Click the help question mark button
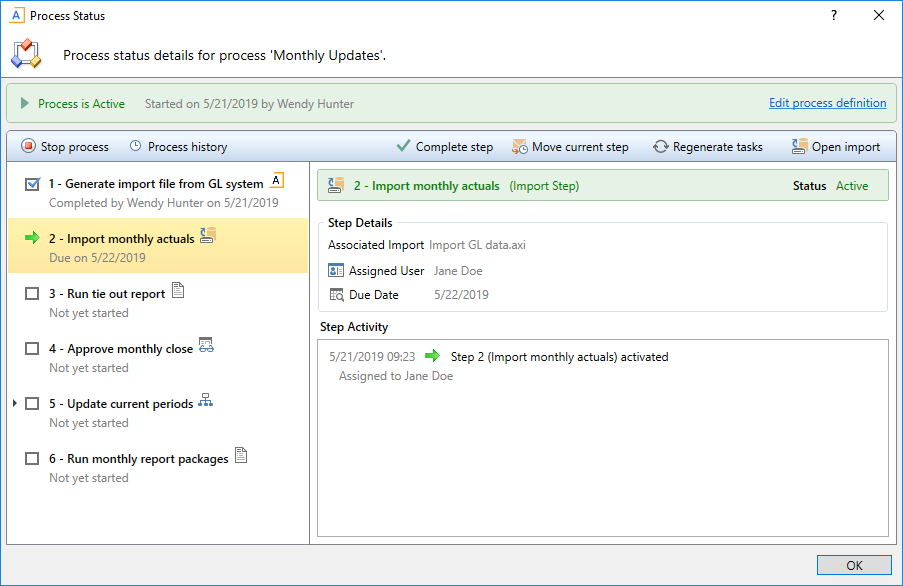Screen dimensions: 903x586 833,15
